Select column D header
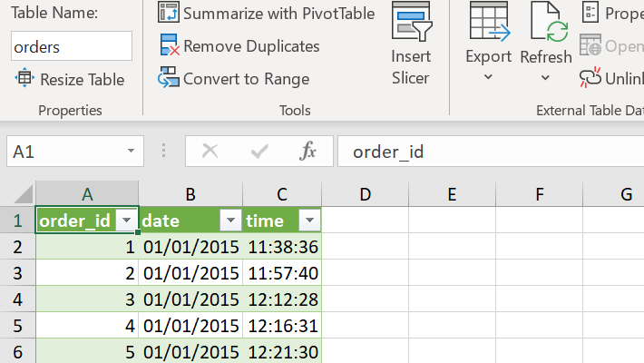 pos(365,193)
